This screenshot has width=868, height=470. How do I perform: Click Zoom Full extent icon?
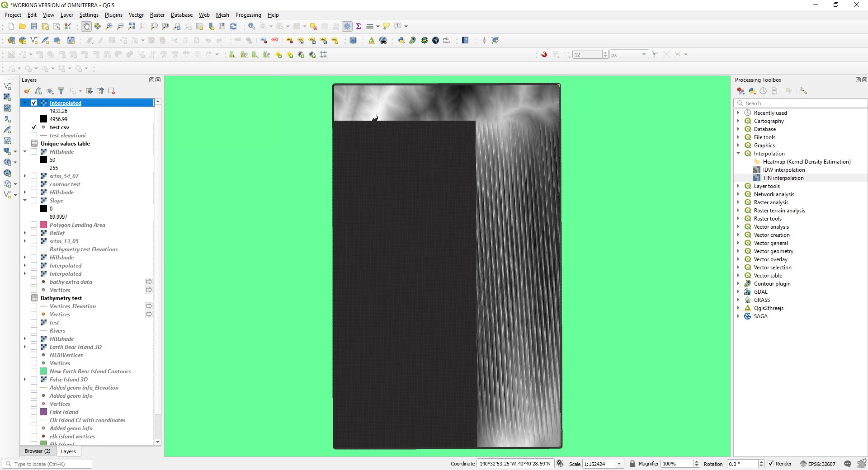coord(132,26)
